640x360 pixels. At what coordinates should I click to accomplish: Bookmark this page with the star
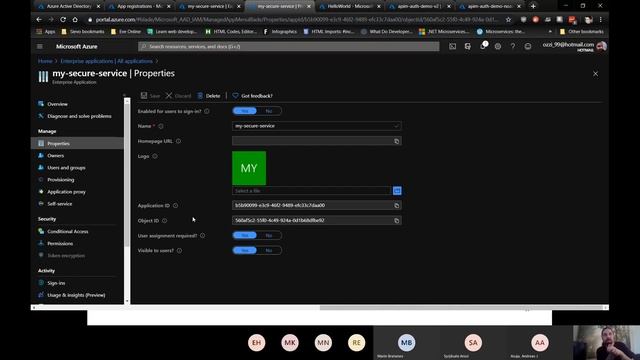pos(508,19)
